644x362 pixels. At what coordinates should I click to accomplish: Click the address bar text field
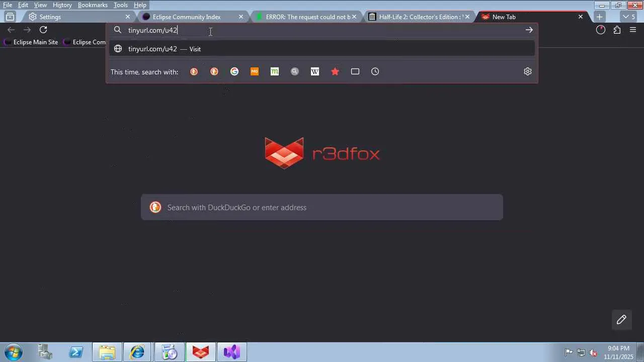[322, 30]
